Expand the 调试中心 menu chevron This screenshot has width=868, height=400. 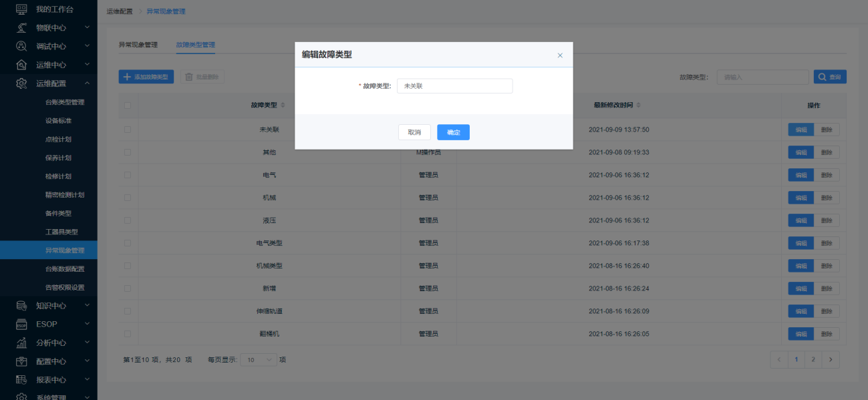(x=88, y=46)
